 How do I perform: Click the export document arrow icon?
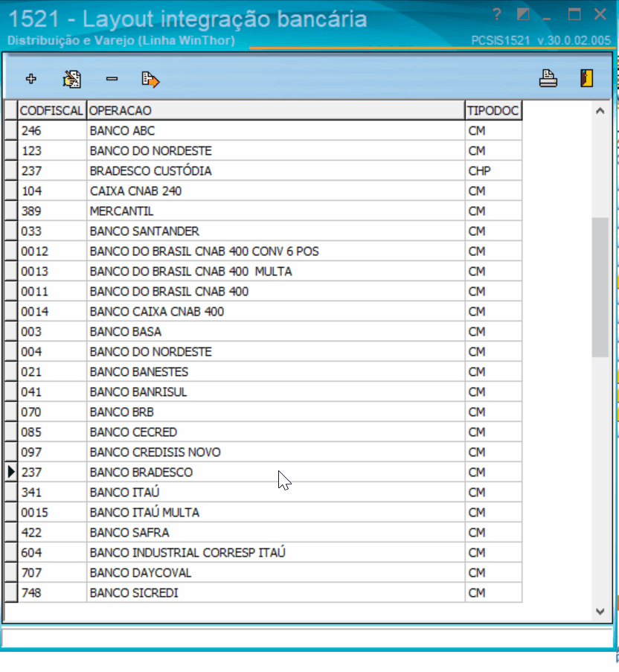point(150,80)
